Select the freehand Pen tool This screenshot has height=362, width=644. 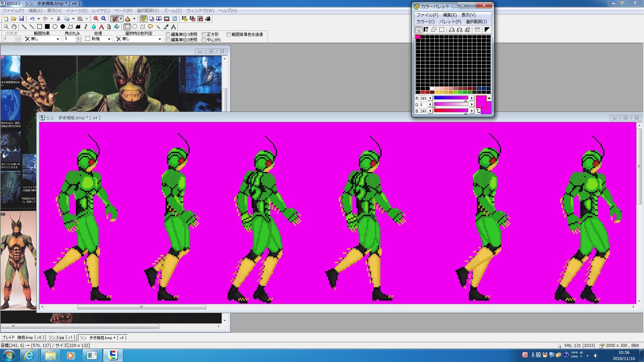24,27
